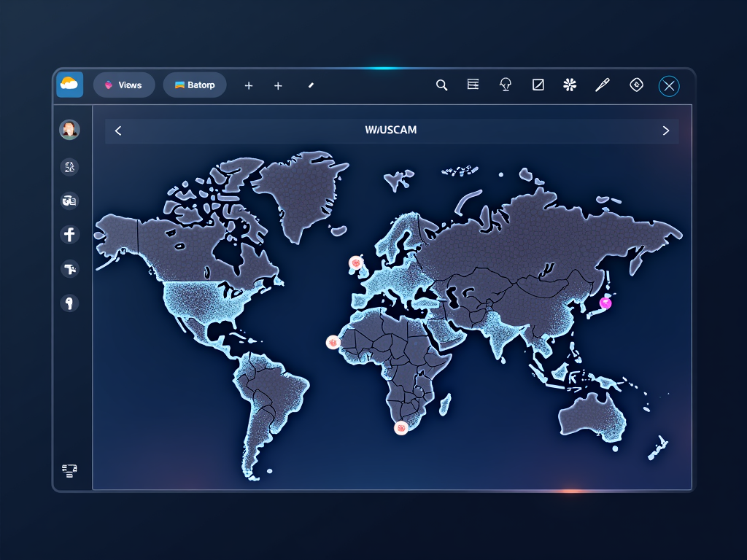747x560 pixels.
Task: Click the magnifying glass search icon
Action: [441, 85]
